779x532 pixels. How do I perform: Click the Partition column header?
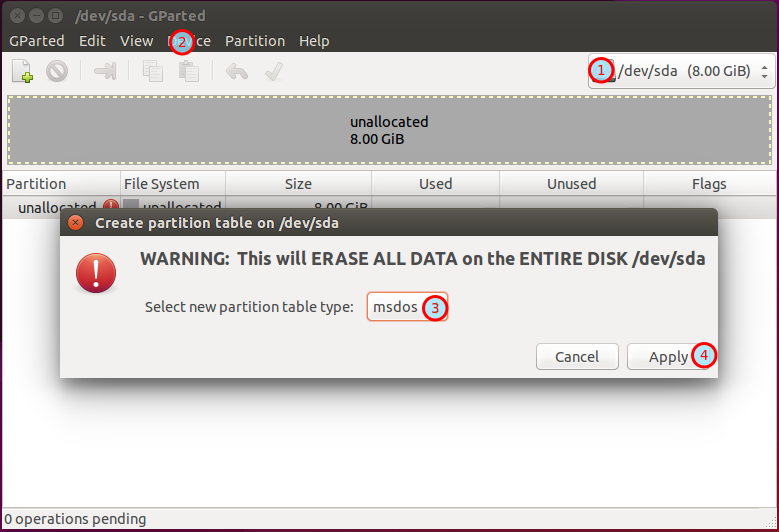(x=61, y=184)
